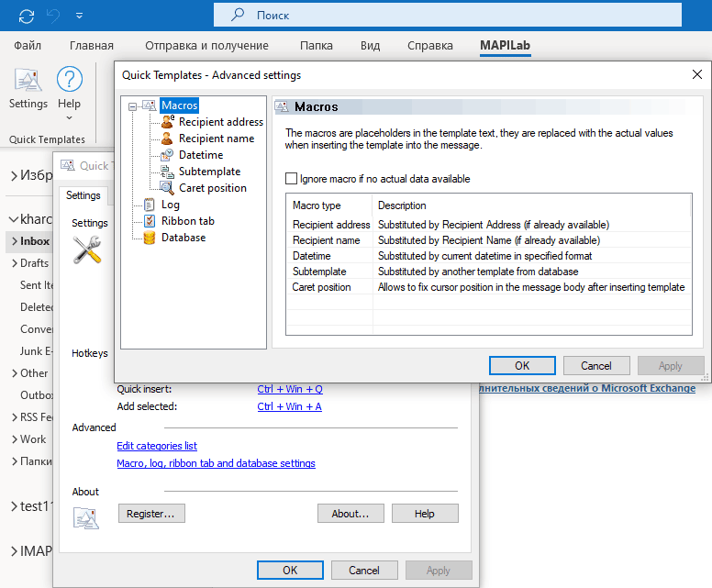The height and width of the screenshot is (588, 712).
Task: Click the Database icon in tree
Action: point(150,238)
